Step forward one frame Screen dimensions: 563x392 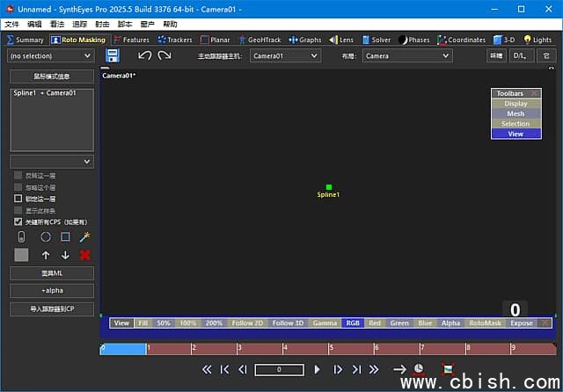click(x=338, y=370)
